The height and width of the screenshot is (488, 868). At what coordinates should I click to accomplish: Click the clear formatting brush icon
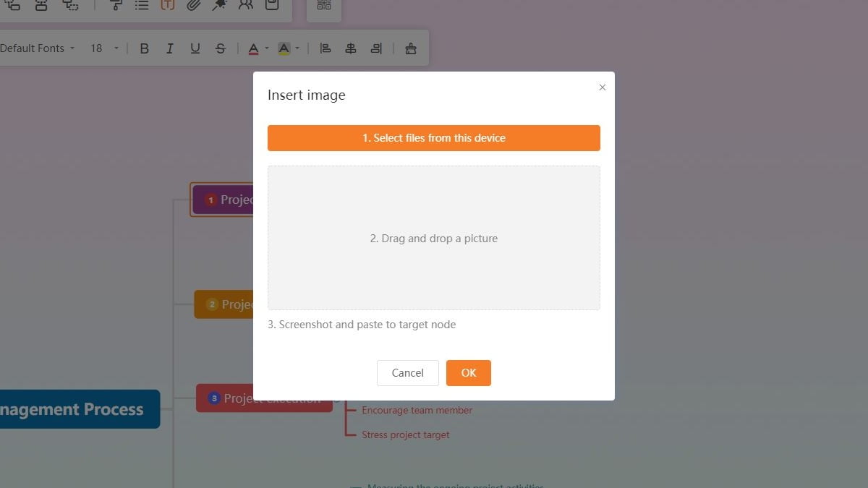(x=411, y=48)
